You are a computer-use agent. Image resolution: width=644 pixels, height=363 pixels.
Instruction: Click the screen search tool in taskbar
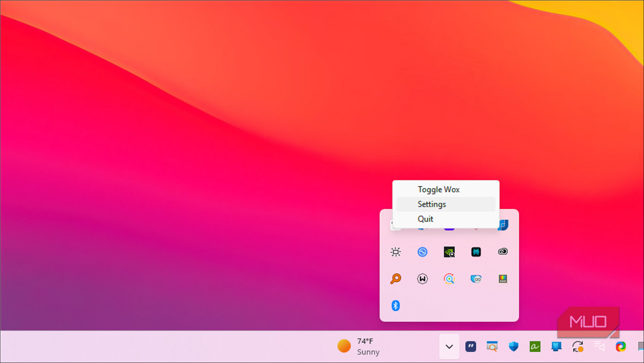click(492, 346)
